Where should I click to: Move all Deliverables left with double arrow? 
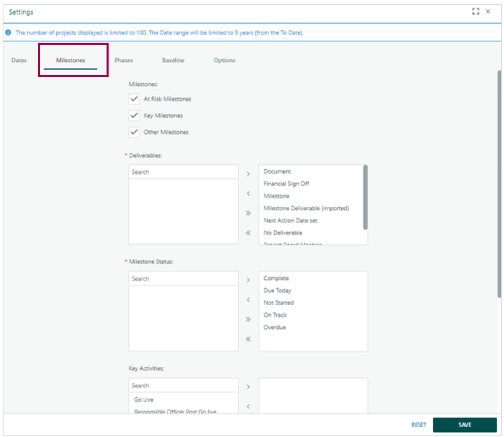248,233
